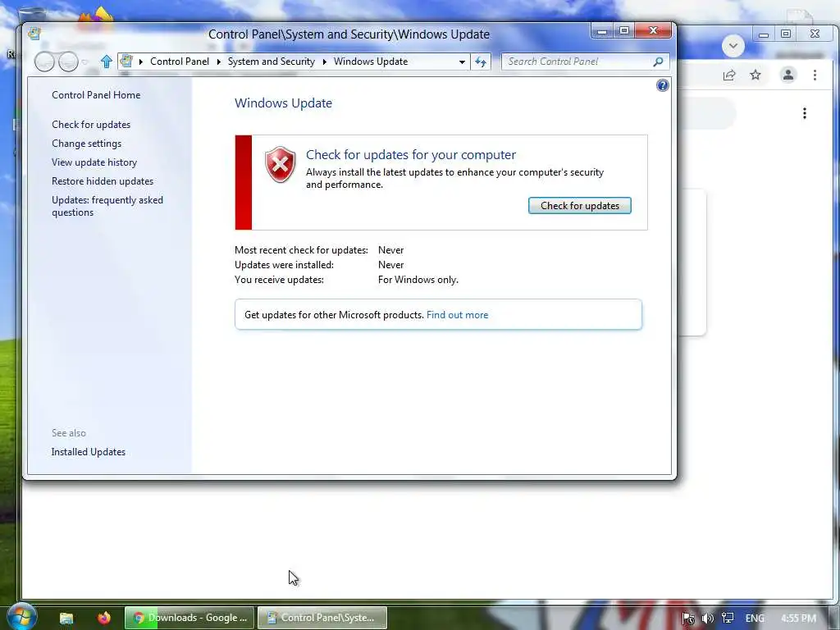Close the Windows Update window
The width and height of the screenshot is (840, 630).
[x=653, y=31]
